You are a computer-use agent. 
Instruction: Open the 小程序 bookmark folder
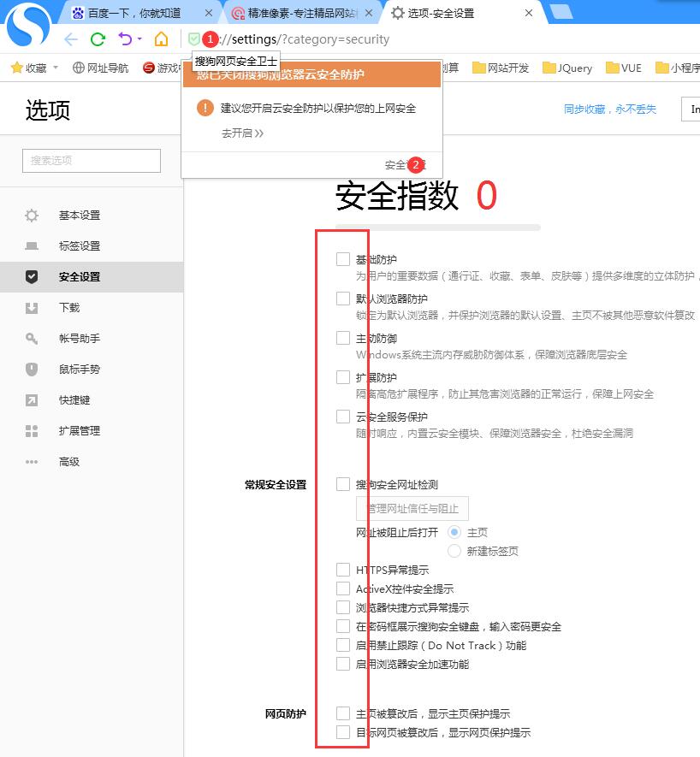(678, 68)
